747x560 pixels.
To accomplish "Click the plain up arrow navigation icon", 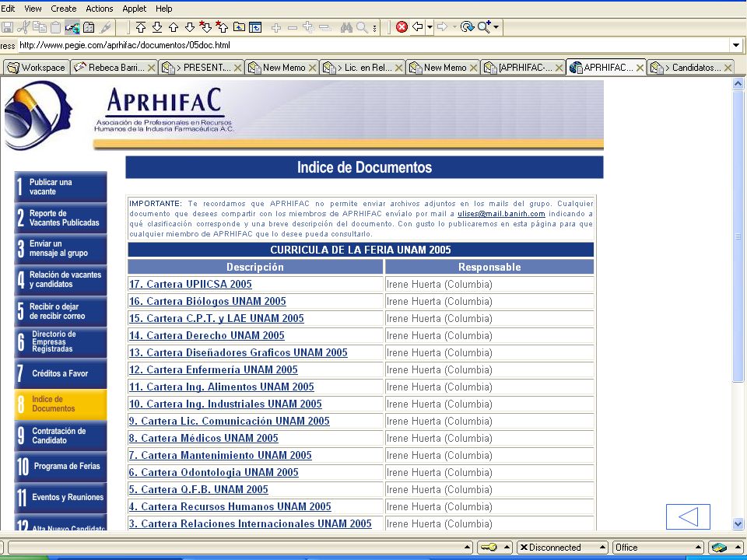I will (174, 27).
